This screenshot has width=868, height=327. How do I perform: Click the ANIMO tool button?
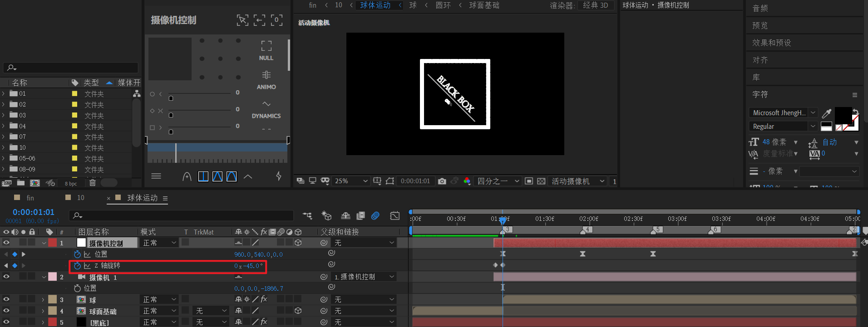(266, 80)
